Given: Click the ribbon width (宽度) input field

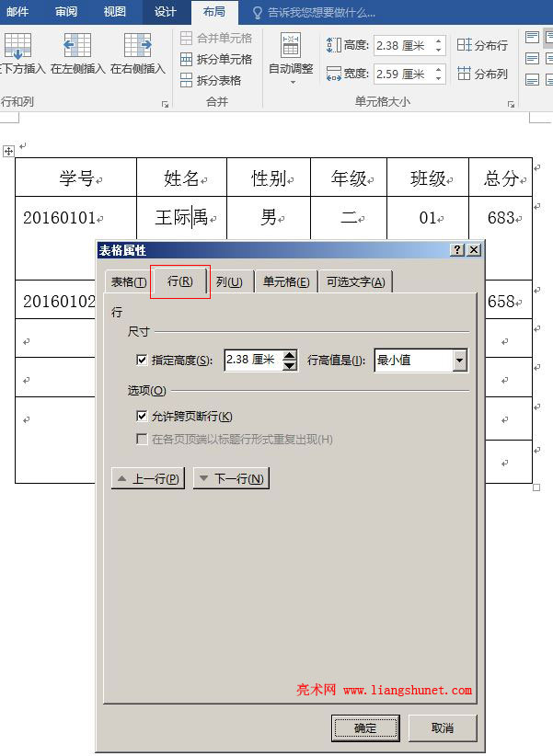Looking at the screenshot, I should (403, 74).
